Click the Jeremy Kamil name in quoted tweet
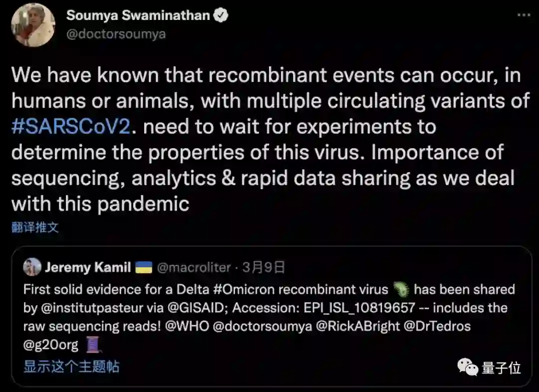The height and width of the screenshot is (392, 539). coord(88,267)
